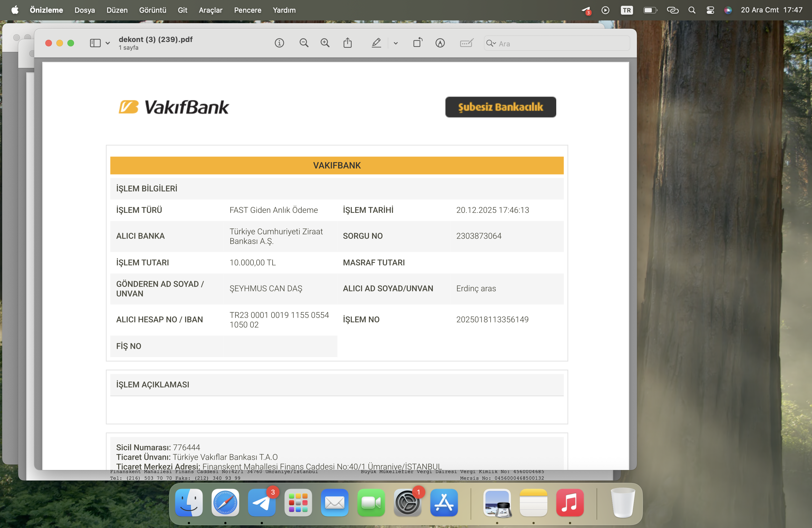Click the yellow VAKIFBANK header bar
The height and width of the screenshot is (528, 812).
pos(337,165)
